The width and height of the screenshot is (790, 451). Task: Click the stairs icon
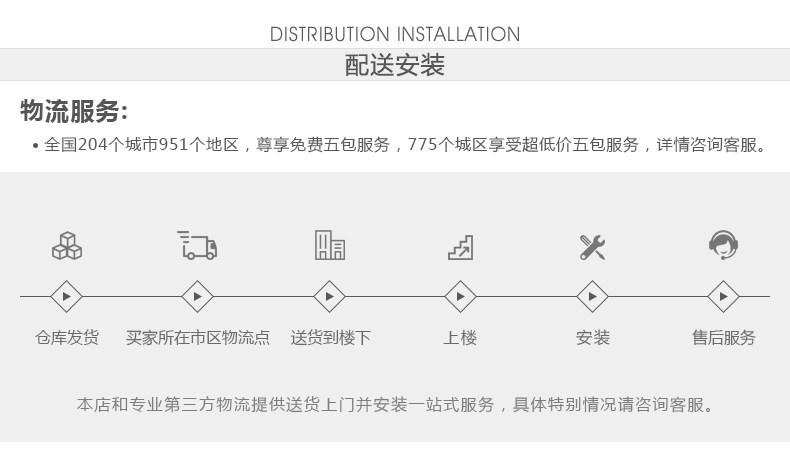pyautogui.click(x=460, y=246)
